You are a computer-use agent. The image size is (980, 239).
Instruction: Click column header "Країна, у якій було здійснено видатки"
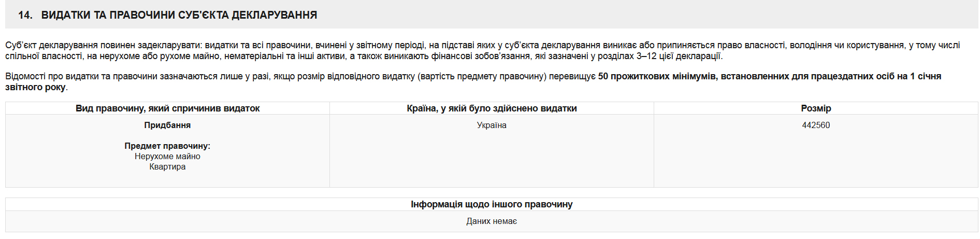click(492, 108)
